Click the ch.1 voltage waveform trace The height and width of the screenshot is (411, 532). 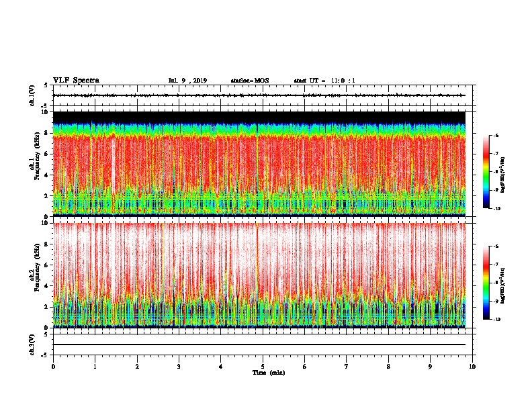(259, 95)
